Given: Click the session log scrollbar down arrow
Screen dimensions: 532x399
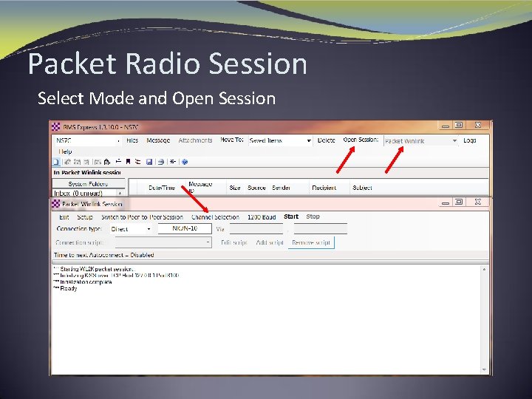Looking at the screenshot, I should (484, 370).
